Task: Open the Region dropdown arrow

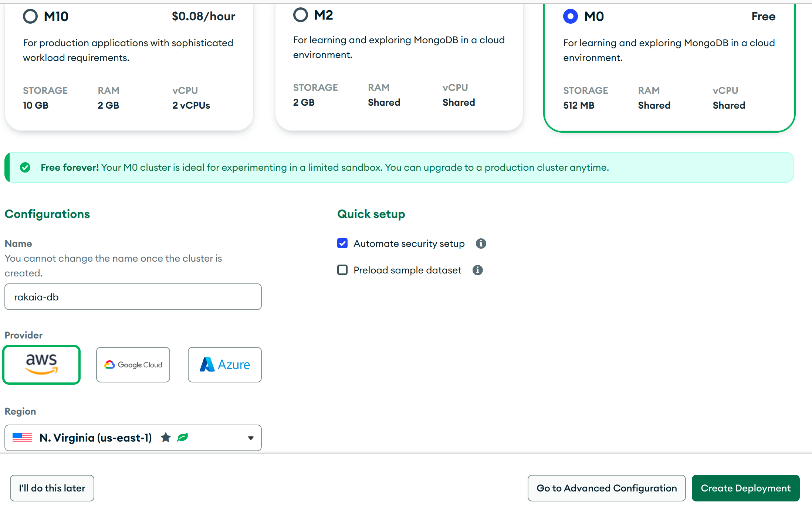Action: click(x=251, y=438)
